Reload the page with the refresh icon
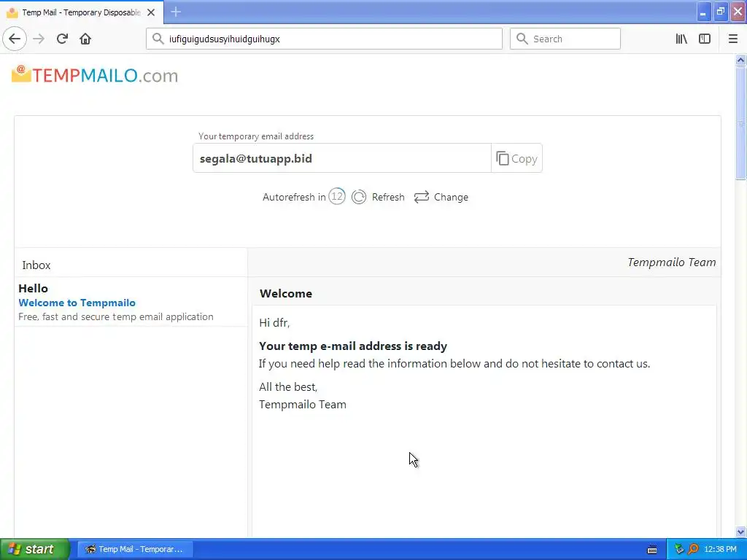 [62, 39]
